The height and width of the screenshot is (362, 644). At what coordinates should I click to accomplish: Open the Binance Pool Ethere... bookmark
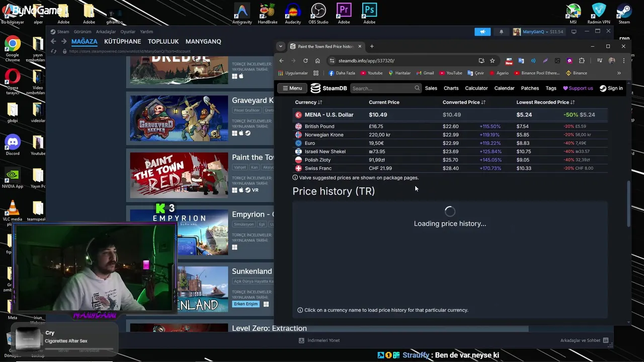click(x=537, y=73)
